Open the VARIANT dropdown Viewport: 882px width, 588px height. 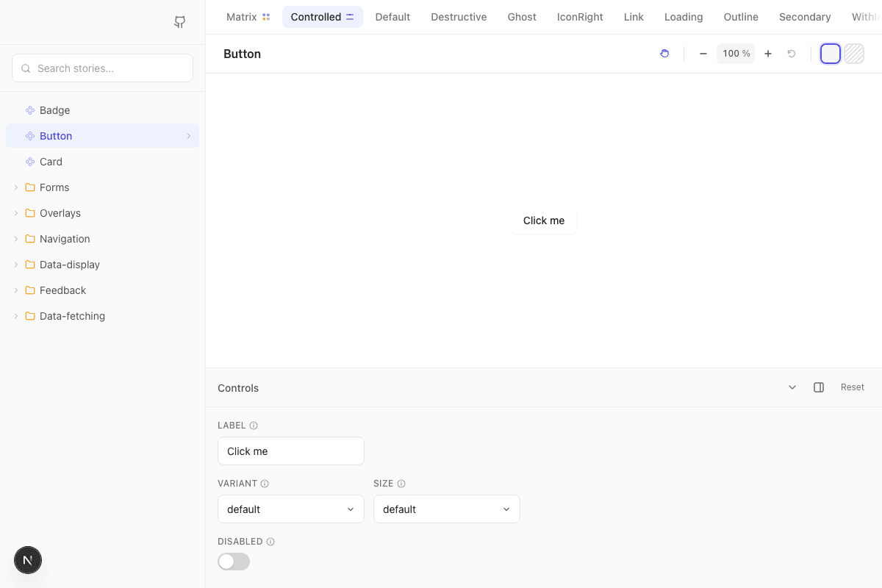[290, 509]
